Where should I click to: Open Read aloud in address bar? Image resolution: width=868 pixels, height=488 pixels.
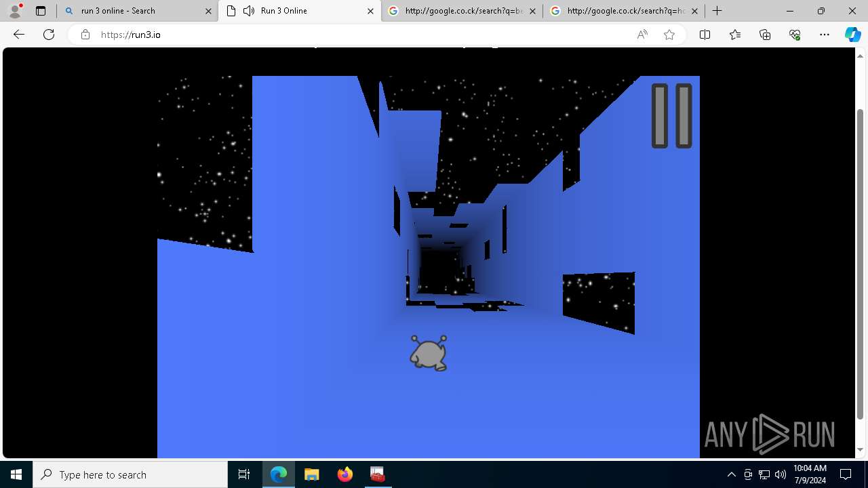tap(642, 35)
